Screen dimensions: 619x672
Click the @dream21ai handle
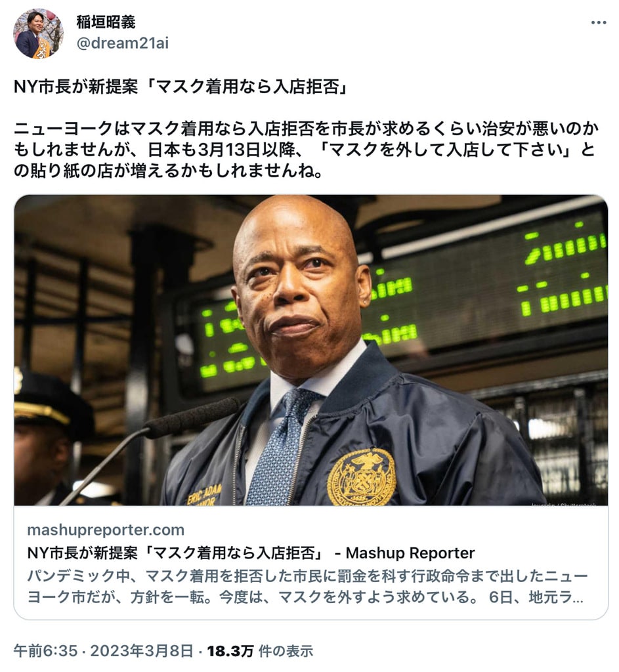123,43
